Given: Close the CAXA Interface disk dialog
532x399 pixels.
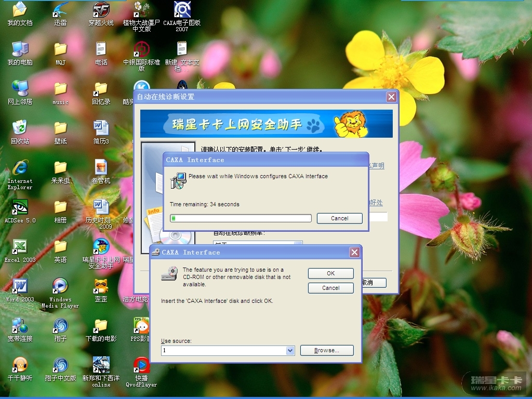Looking at the screenshot, I should tap(354, 252).
